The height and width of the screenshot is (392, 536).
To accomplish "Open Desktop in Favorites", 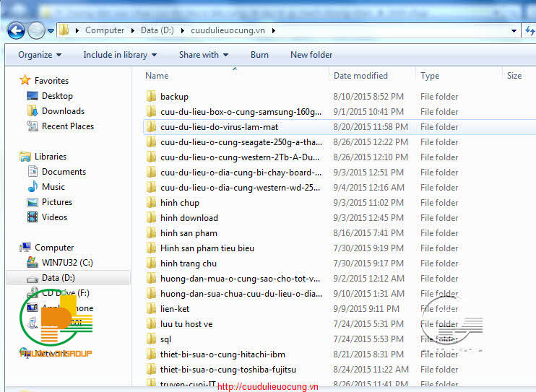I will coord(57,96).
